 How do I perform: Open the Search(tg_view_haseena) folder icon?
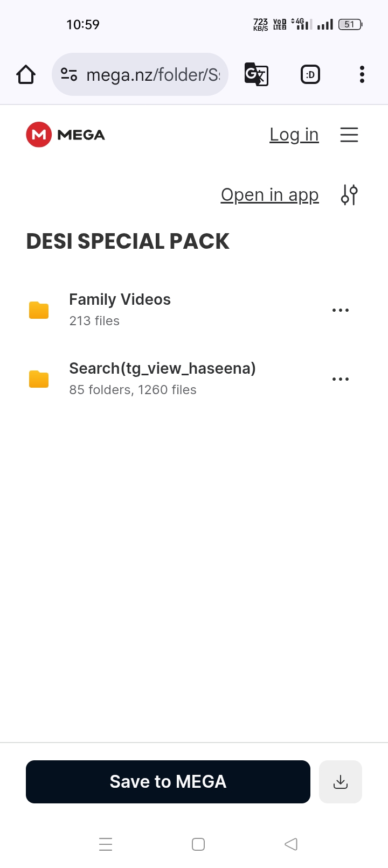tap(39, 379)
